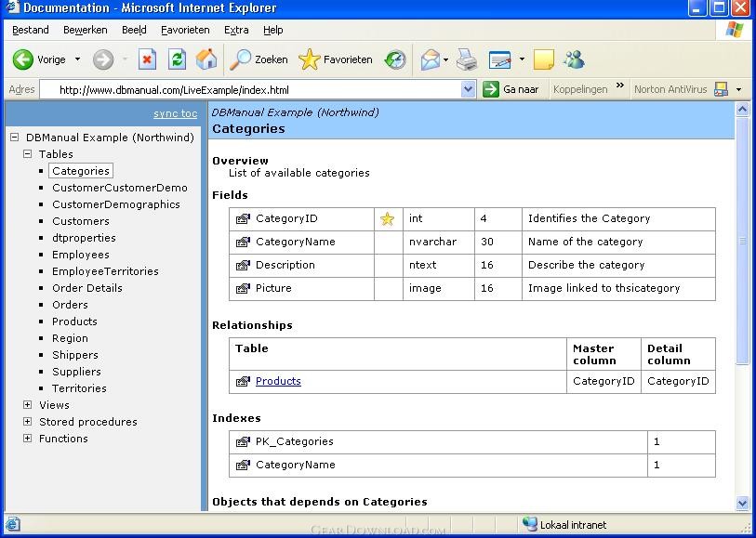Open the Mail button dropdown arrow

click(x=445, y=60)
